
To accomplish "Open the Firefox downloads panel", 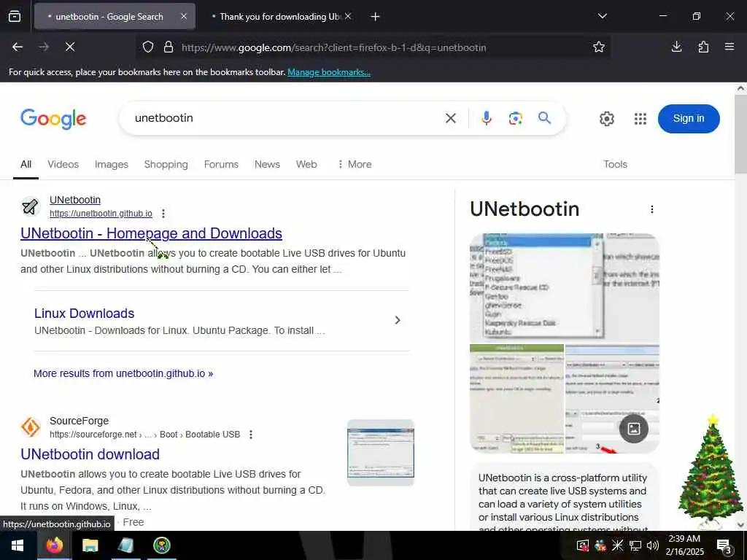I will pos(676,47).
